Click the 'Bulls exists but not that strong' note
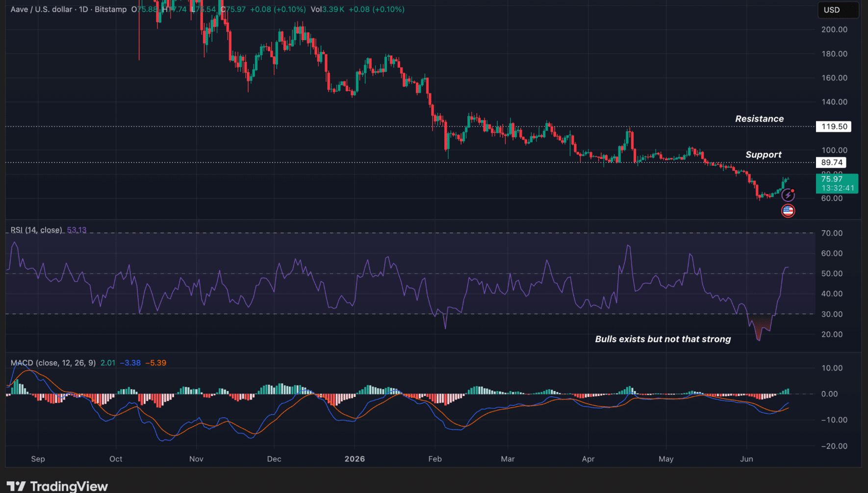This screenshot has width=868, height=493. (x=663, y=339)
